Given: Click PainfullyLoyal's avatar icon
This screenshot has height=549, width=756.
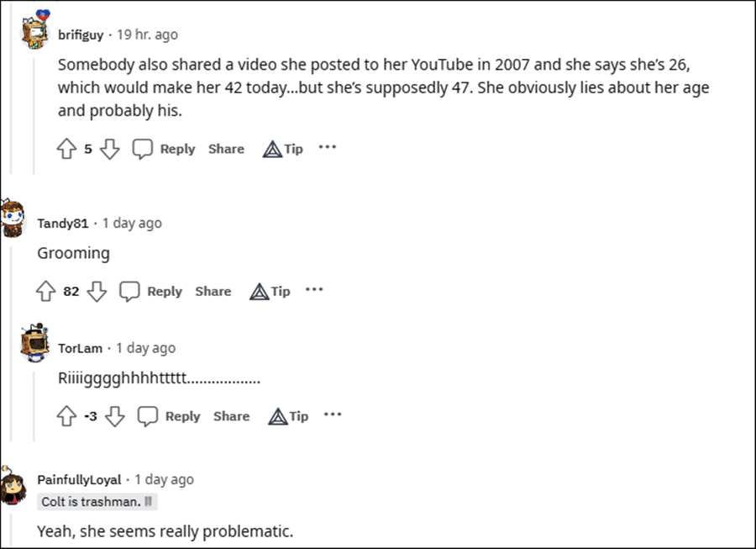Looking at the screenshot, I should pos(12,488).
